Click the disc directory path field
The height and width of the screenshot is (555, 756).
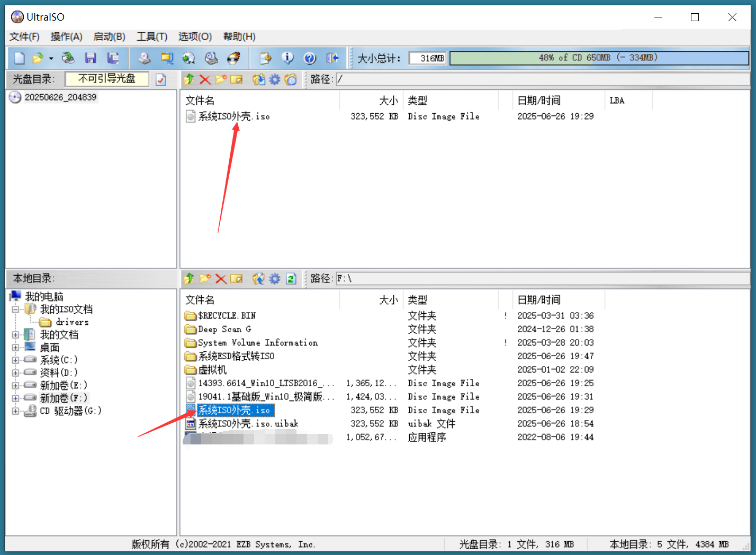point(543,79)
